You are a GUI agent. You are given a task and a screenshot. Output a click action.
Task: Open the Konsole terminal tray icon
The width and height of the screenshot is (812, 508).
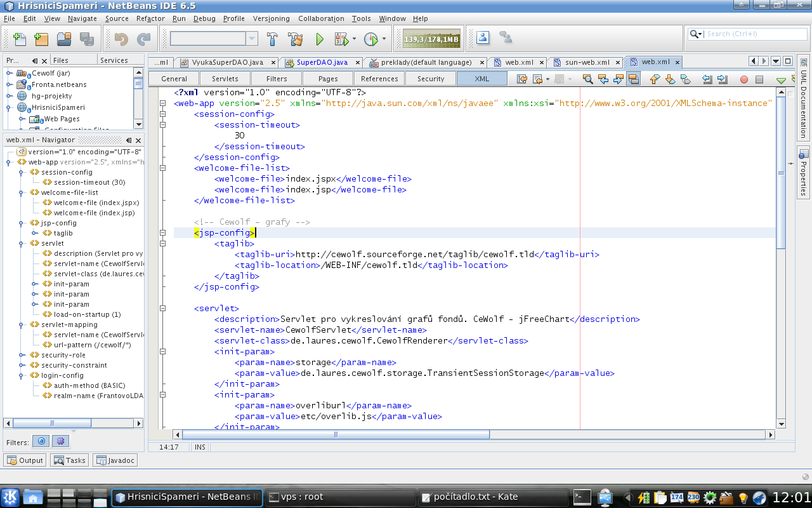582,497
